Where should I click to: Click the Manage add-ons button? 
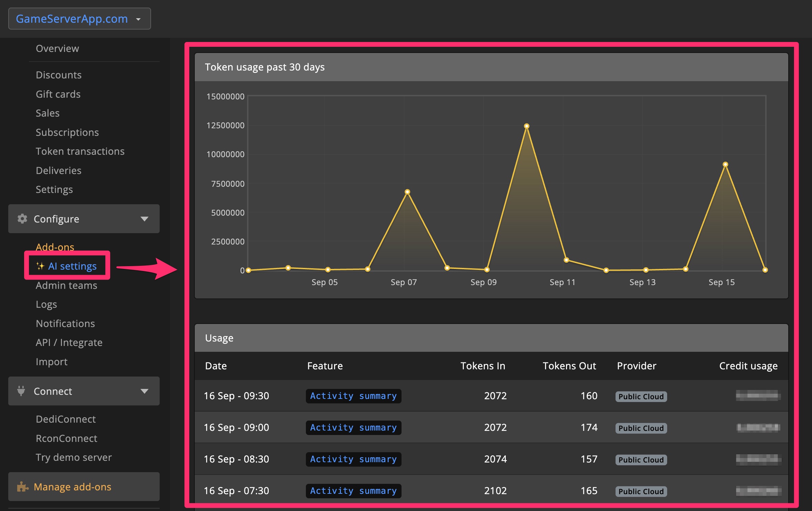84,487
